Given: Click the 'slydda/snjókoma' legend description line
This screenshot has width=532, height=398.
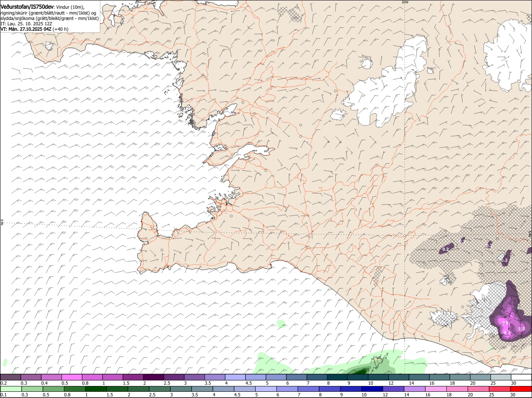Looking at the screenshot, I should (49, 18).
